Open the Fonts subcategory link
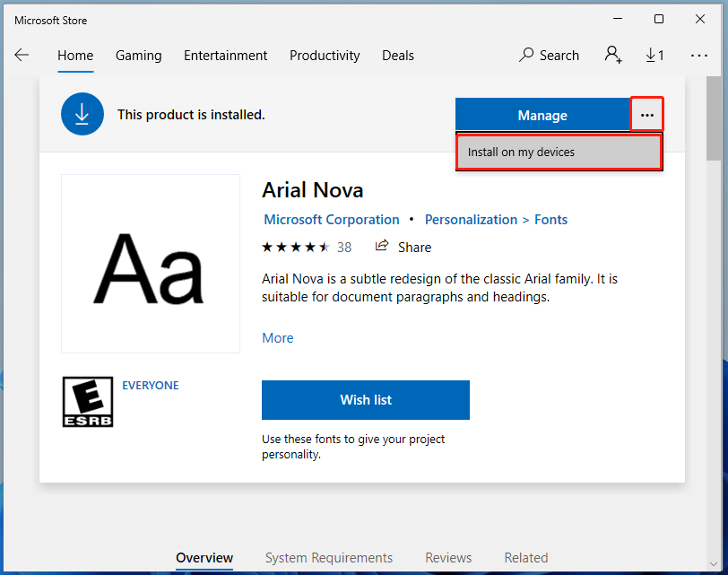This screenshot has width=728, height=575. coord(550,220)
